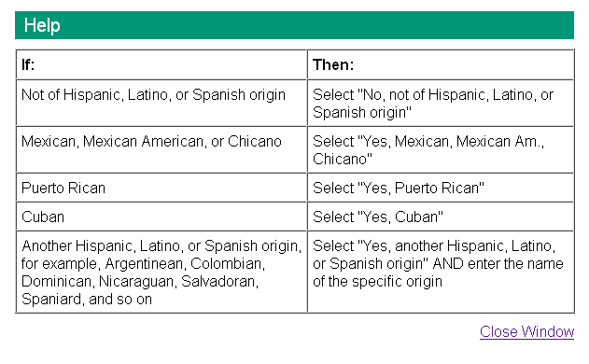Click the "Puerto Rican" condition cell

161,188
